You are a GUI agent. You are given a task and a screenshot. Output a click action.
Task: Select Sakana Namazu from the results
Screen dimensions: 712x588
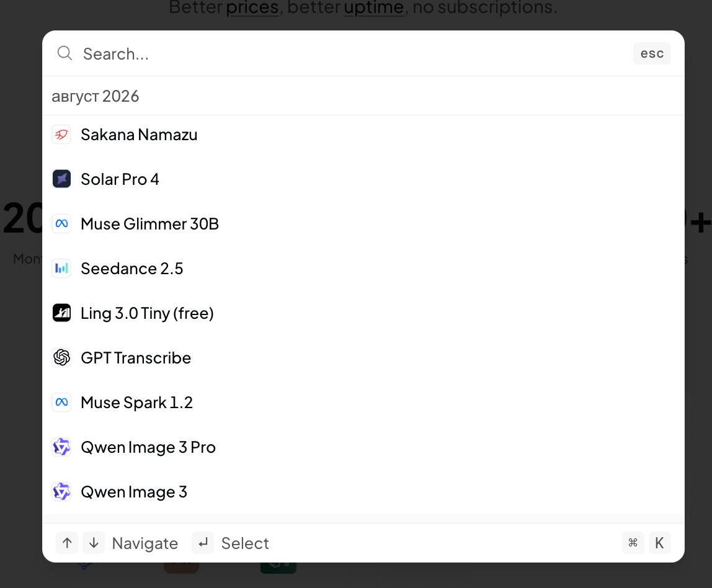pyautogui.click(x=363, y=135)
